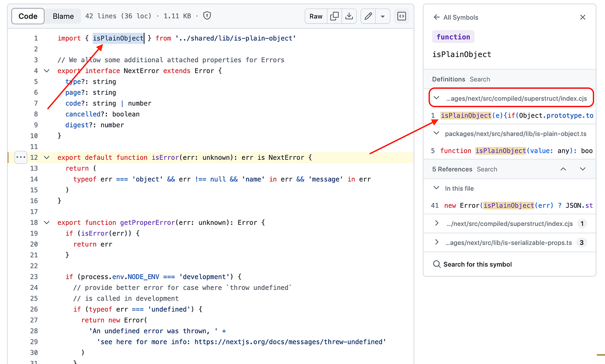Open the edit options dropdown arrow

383,16
